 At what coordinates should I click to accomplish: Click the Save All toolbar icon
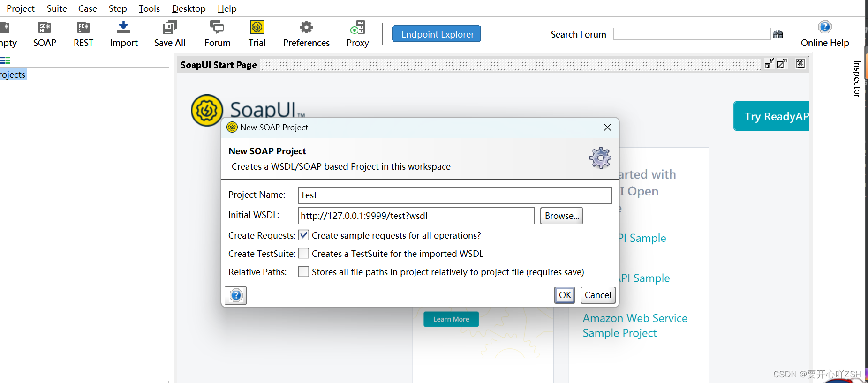pyautogui.click(x=170, y=27)
